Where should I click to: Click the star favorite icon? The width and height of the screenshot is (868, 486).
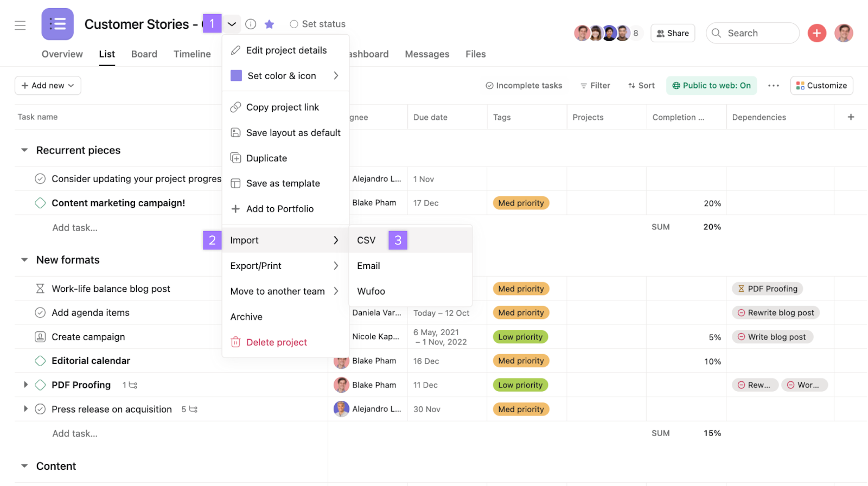pos(269,24)
